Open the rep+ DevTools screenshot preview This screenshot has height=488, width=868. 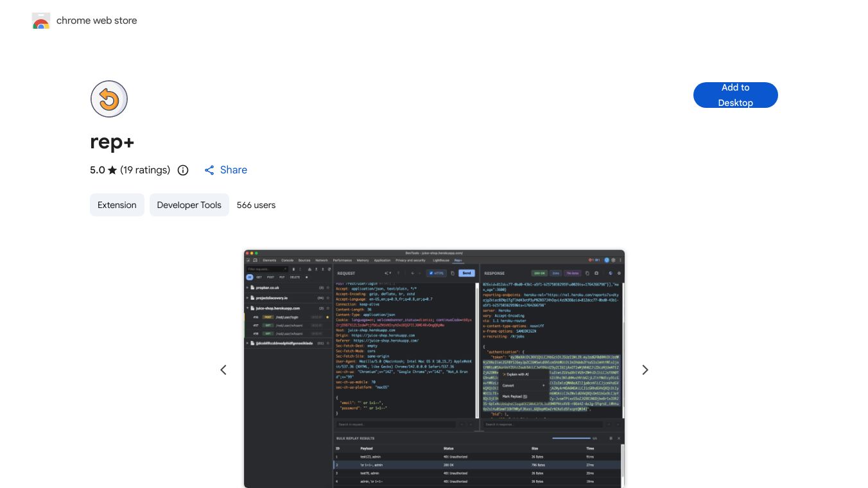[x=434, y=369]
